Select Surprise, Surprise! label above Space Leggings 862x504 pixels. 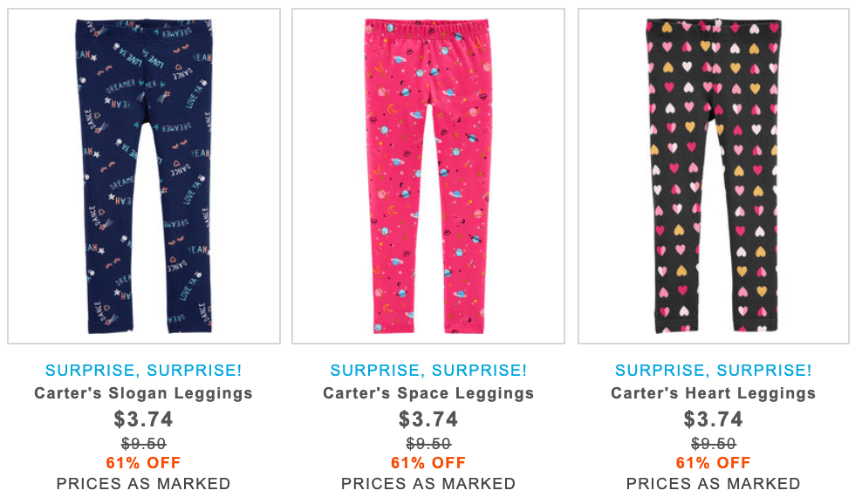pos(428,371)
